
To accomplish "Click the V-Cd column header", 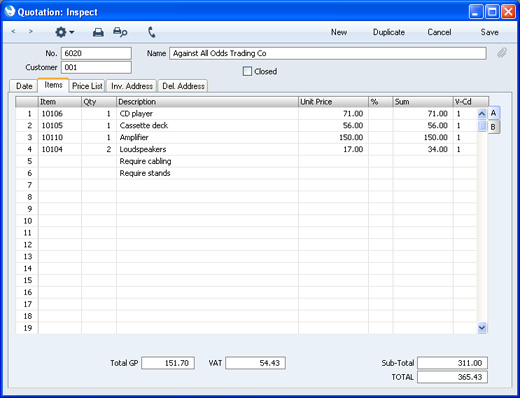I will click(471, 102).
